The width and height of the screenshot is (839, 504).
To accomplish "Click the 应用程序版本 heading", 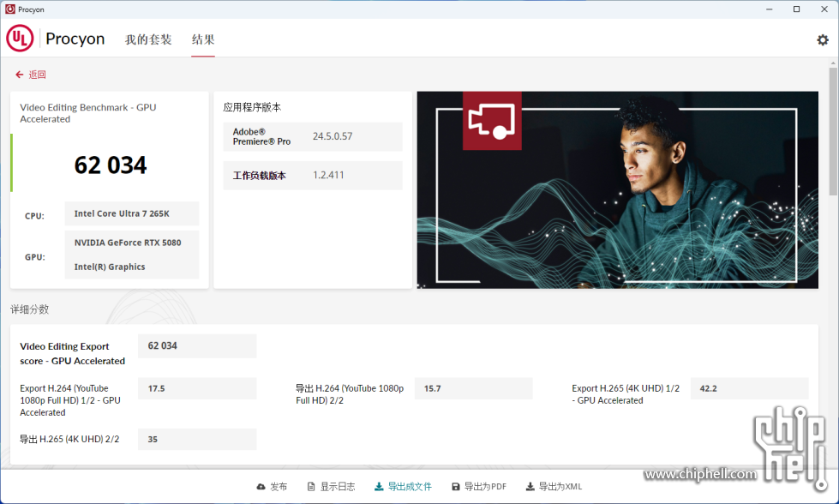I will (x=251, y=107).
